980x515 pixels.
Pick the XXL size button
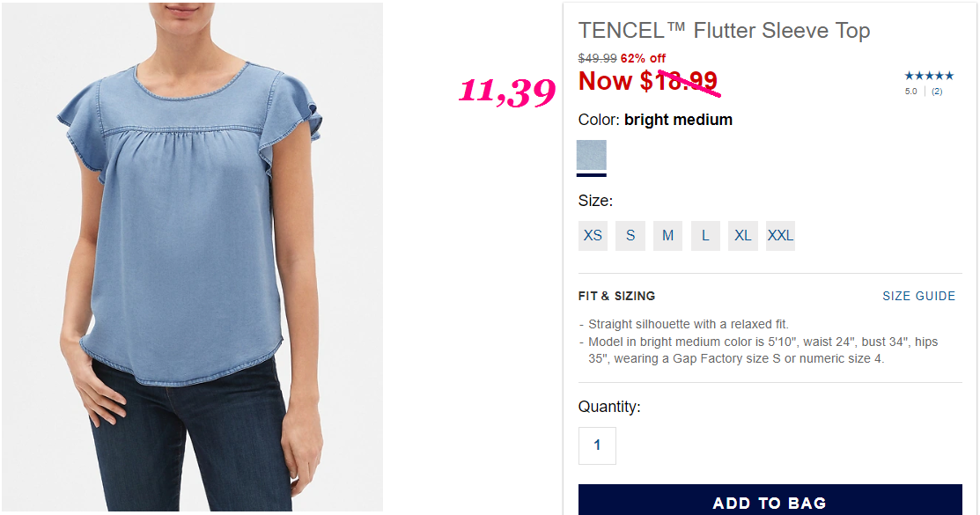click(780, 236)
